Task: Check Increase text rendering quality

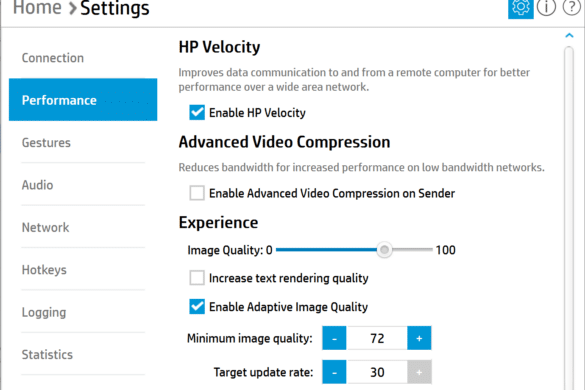Action: tap(197, 278)
